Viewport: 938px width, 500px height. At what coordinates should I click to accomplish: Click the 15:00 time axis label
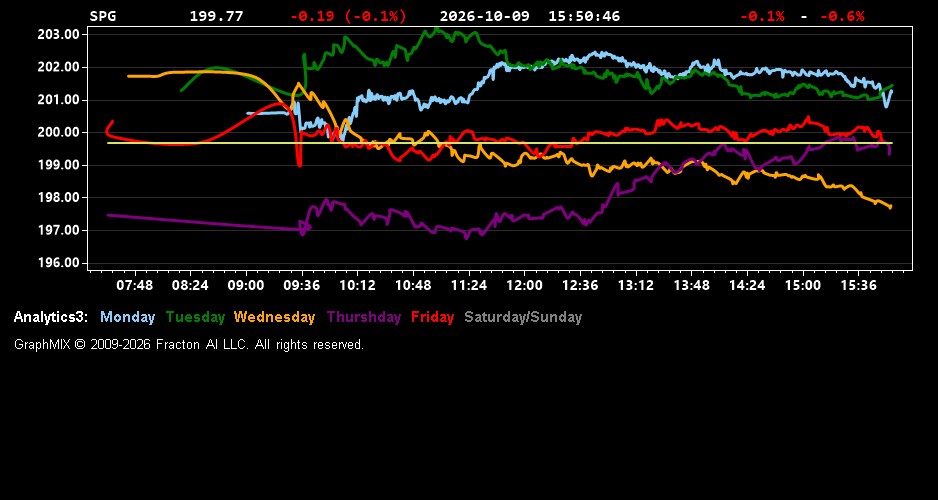[803, 285]
